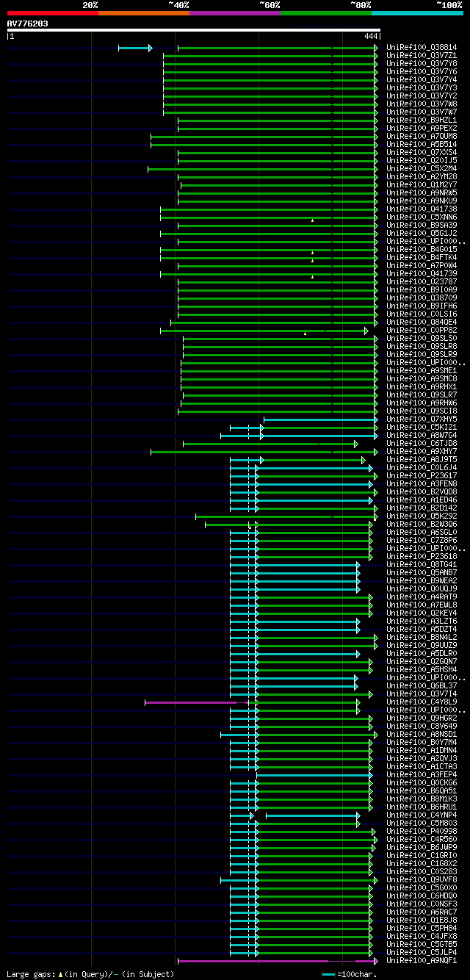Select hit label UniRef100_P40998
Viewport: 470px width, 980px height.
point(422,831)
